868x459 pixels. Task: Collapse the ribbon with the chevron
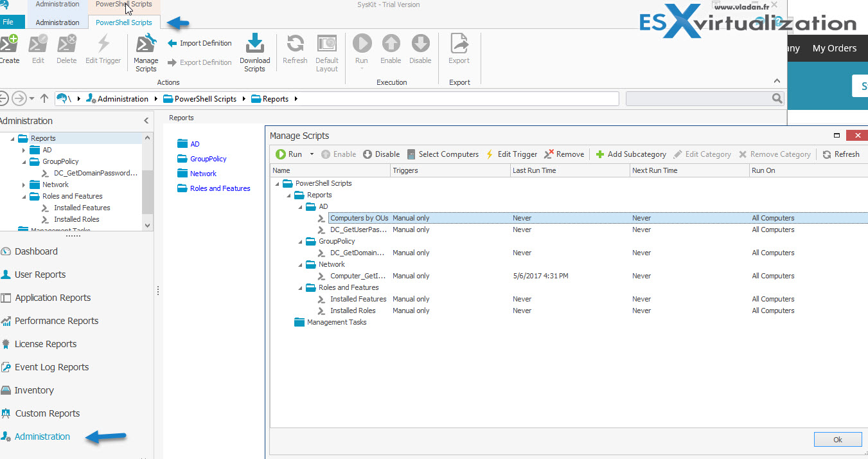[x=777, y=81]
